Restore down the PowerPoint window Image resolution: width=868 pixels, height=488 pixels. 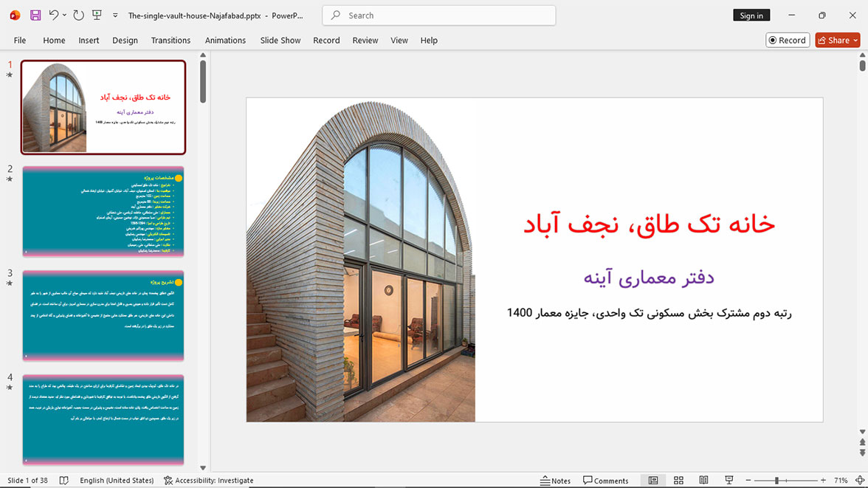tap(822, 16)
